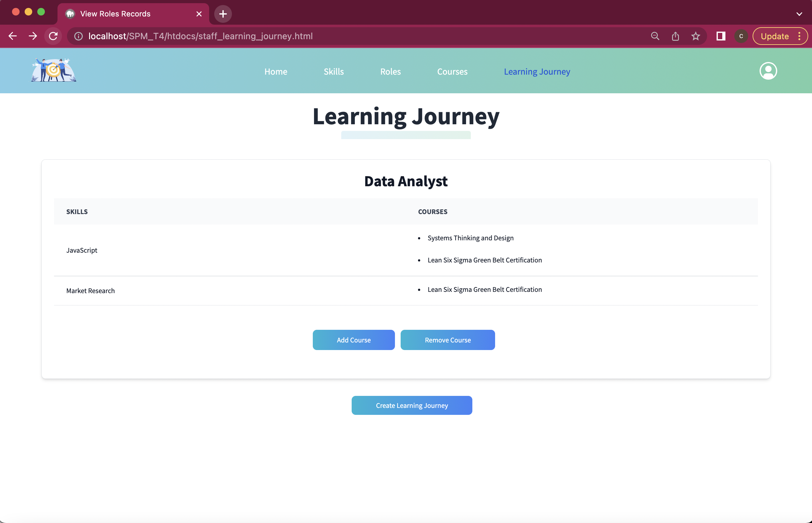Click the site info icon in address bar
The height and width of the screenshot is (523, 812).
click(78, 36)
